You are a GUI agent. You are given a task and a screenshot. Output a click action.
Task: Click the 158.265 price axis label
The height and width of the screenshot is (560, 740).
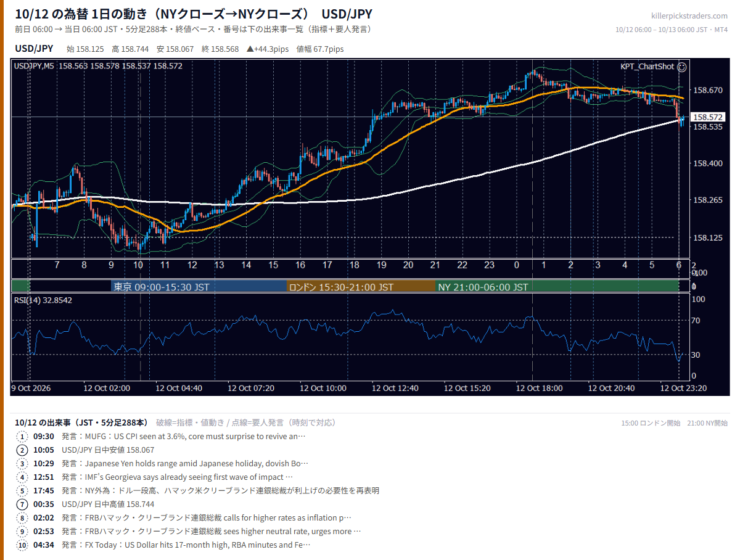tap(707, 200)
